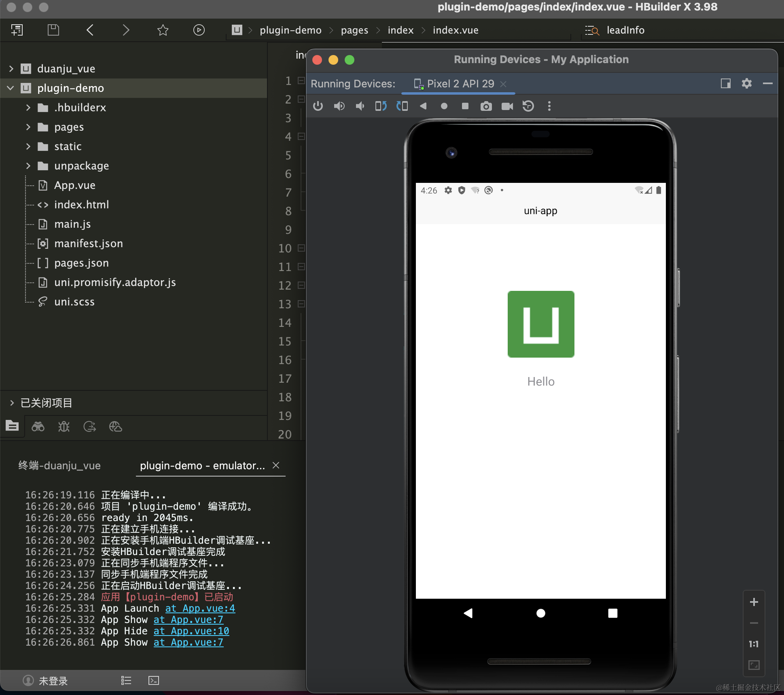Click the emulator toolbar back triangle
784x695 pixels.
(x=423, y=106)
